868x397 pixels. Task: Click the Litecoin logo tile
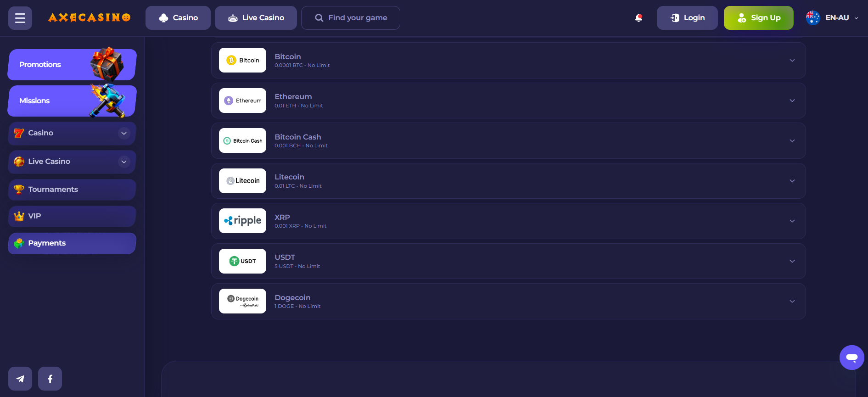(x=242, y=181)
